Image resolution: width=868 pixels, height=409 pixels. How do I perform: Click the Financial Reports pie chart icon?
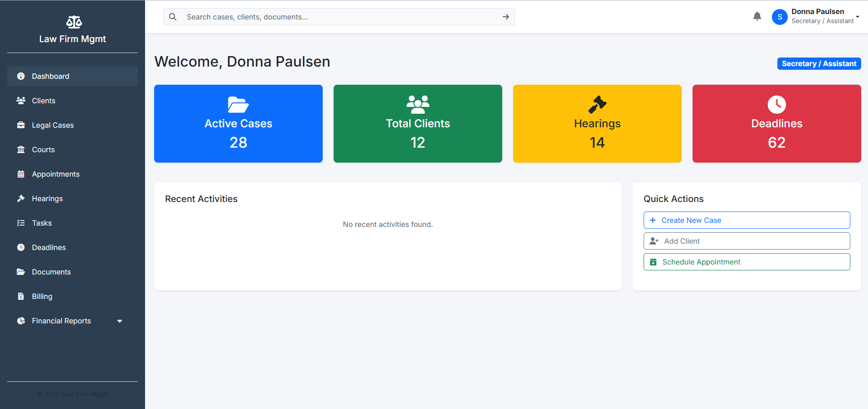pyautogui.click(x=21, y=321)
